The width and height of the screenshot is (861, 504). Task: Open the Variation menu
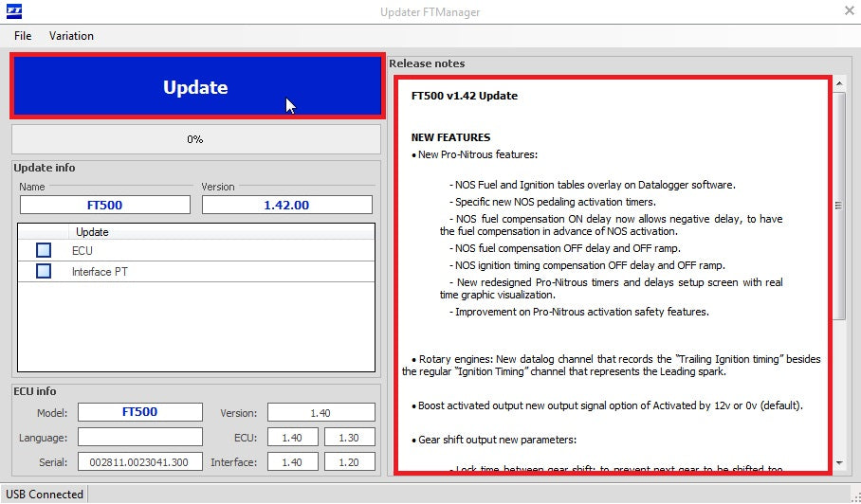tap(71, 36)
